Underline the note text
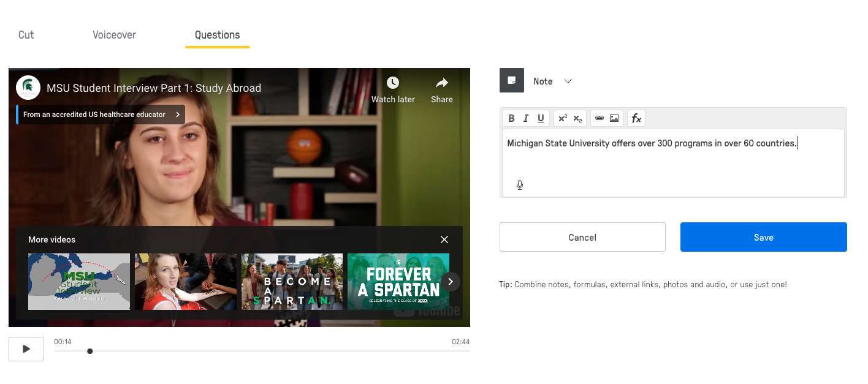Image resolution: width=868 pixels, height=384 pixels. (x=540, y=118)
